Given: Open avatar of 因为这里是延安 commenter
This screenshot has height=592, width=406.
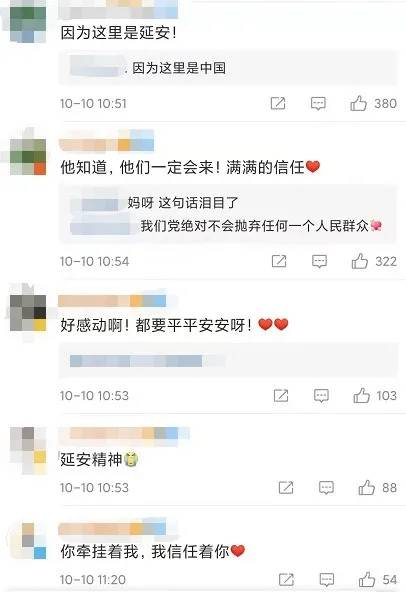Looking at the screenshot, I should pyautogui.click(x=27, y=23).
